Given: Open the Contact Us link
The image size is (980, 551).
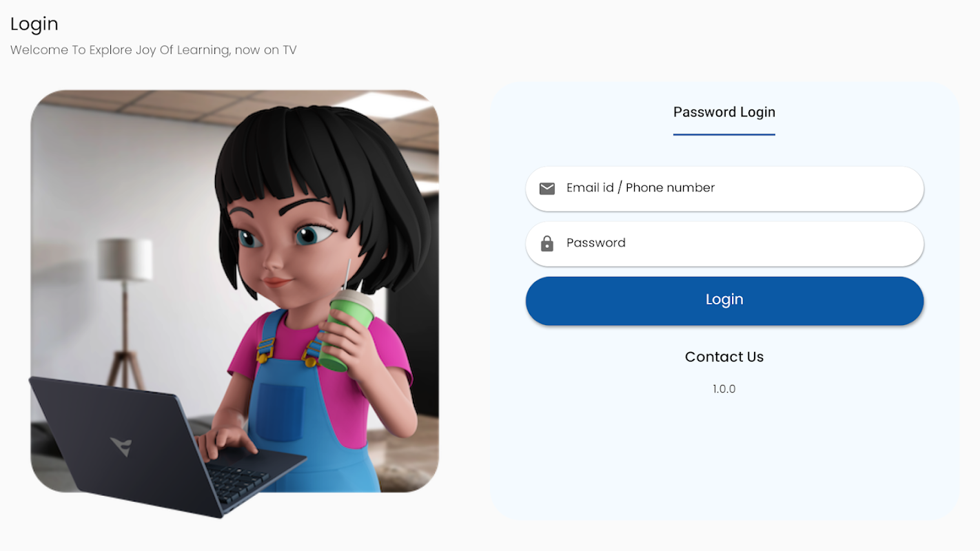Looking at the screenshot, I should click(x=724, y=357).
